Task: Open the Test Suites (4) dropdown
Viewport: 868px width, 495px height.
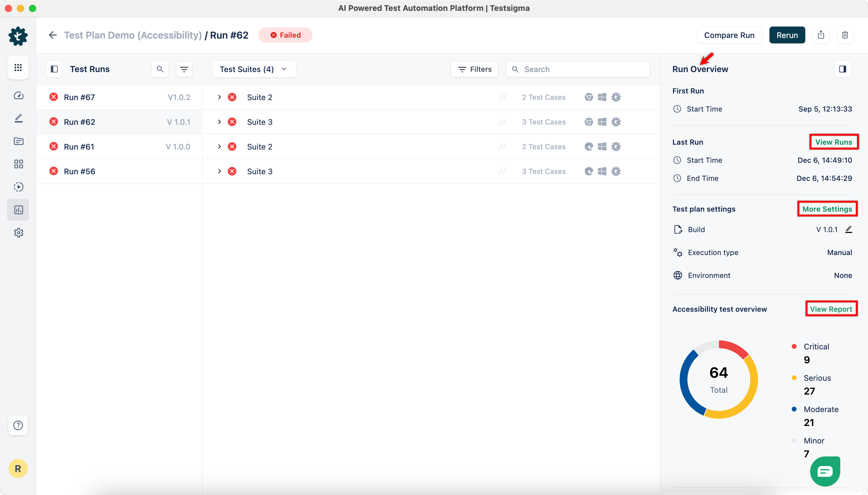Action: [253, 69]
